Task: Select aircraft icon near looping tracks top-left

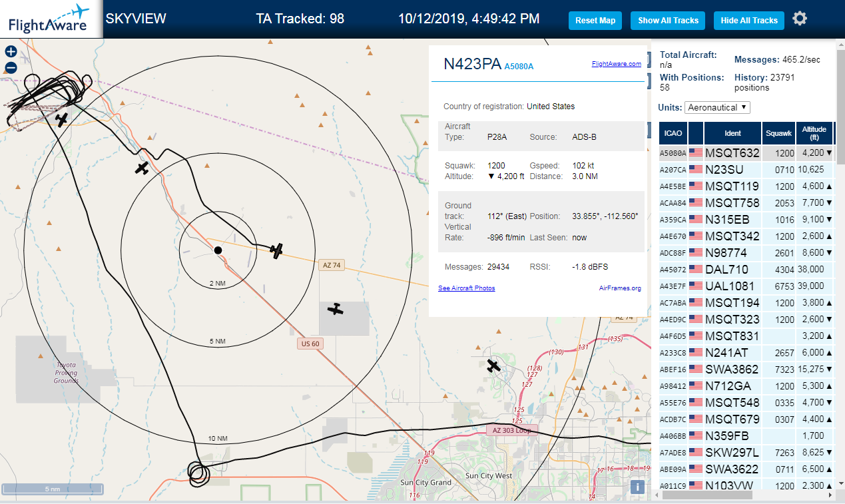Action: (x=62, y=120)
